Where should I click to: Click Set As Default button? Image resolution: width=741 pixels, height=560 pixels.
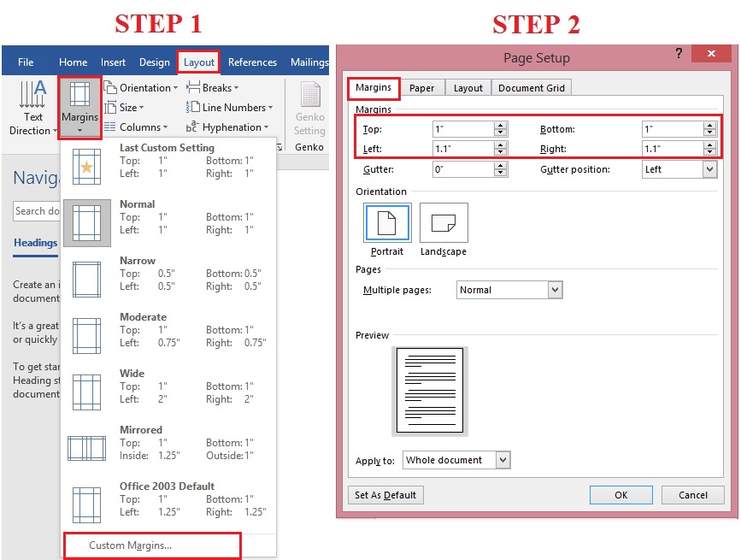click(x=385, y=495)
